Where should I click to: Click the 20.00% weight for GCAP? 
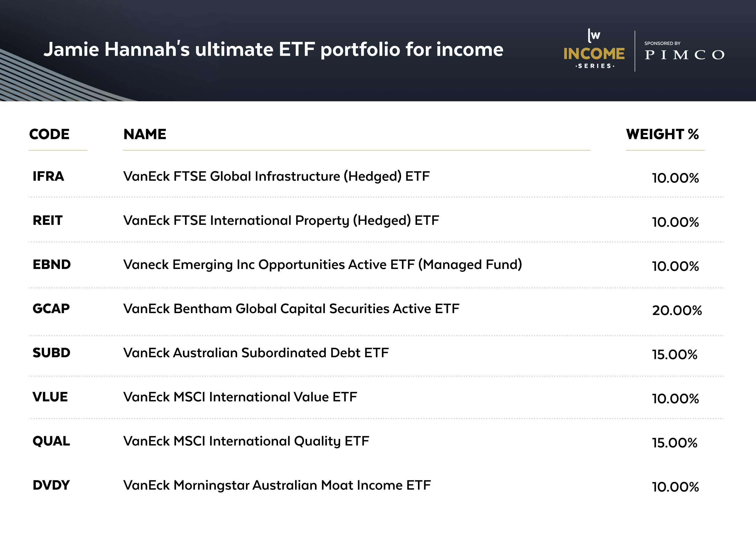677,310
